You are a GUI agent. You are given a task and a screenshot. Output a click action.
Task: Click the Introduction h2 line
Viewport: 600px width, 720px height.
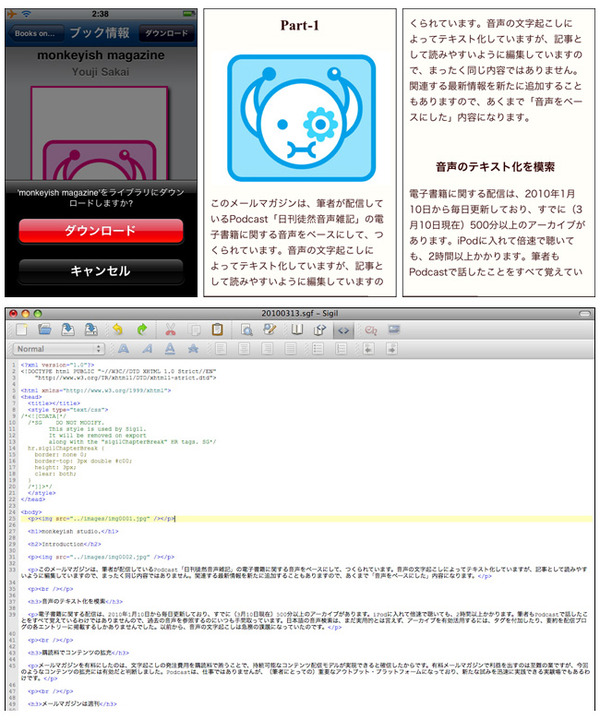click(x=64, y=544)
